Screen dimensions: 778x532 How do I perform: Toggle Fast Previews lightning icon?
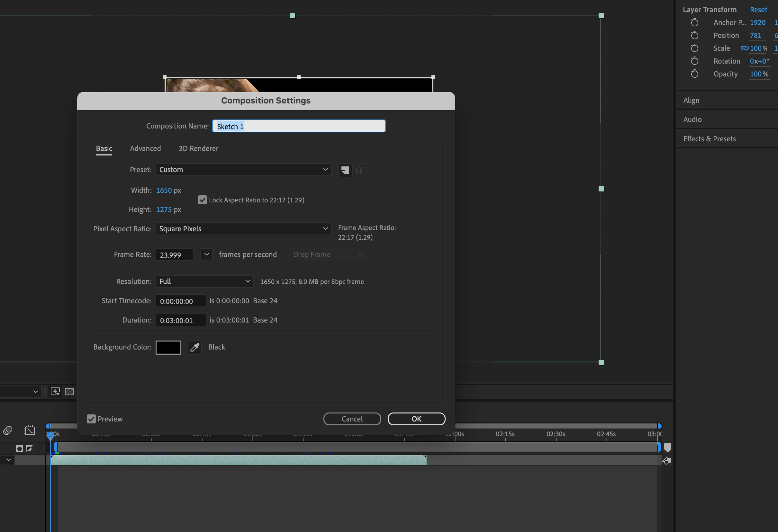pos(55,392)
